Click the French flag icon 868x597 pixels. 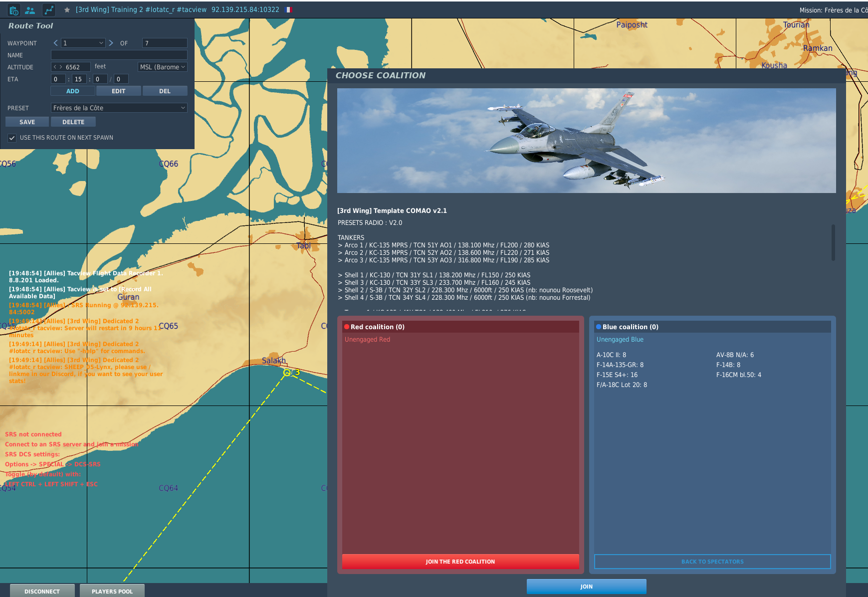point(288,10)
